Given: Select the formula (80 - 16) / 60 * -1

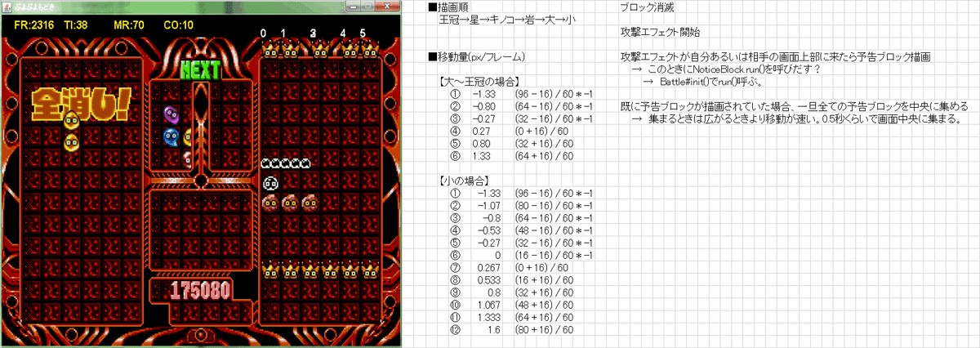Looking at the screenshot, I should click(554, 205).
